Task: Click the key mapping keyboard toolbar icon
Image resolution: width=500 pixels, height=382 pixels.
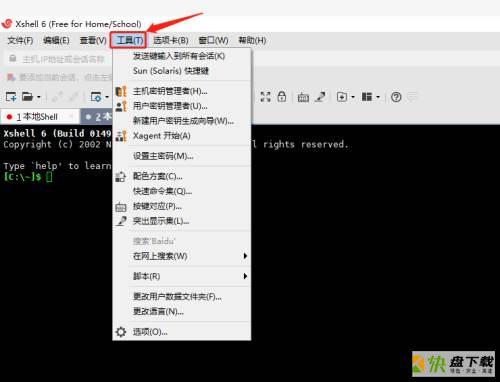Action: pos(303,97)
